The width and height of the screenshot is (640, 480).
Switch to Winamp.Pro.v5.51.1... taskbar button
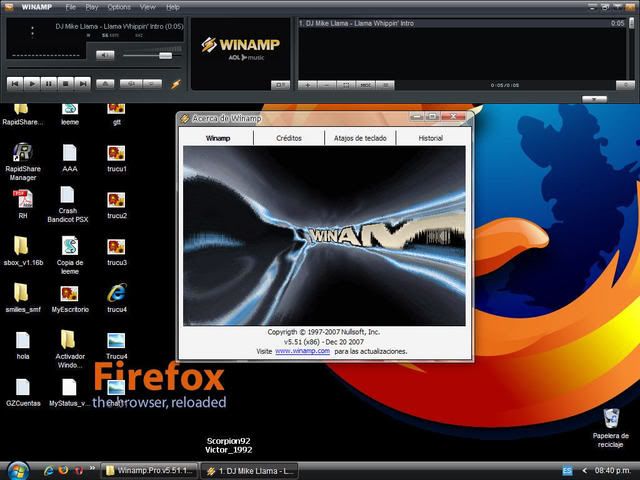[x=149, y=471]
